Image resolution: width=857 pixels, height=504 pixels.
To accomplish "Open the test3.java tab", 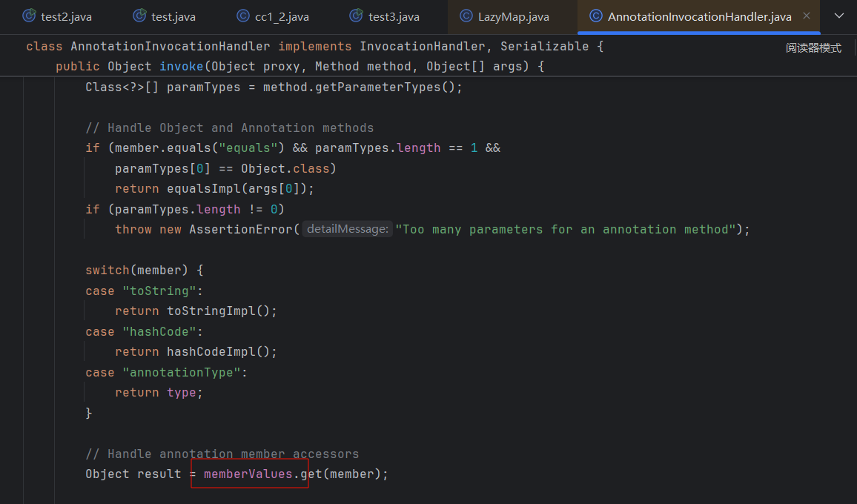I will [x=394, y=16].
